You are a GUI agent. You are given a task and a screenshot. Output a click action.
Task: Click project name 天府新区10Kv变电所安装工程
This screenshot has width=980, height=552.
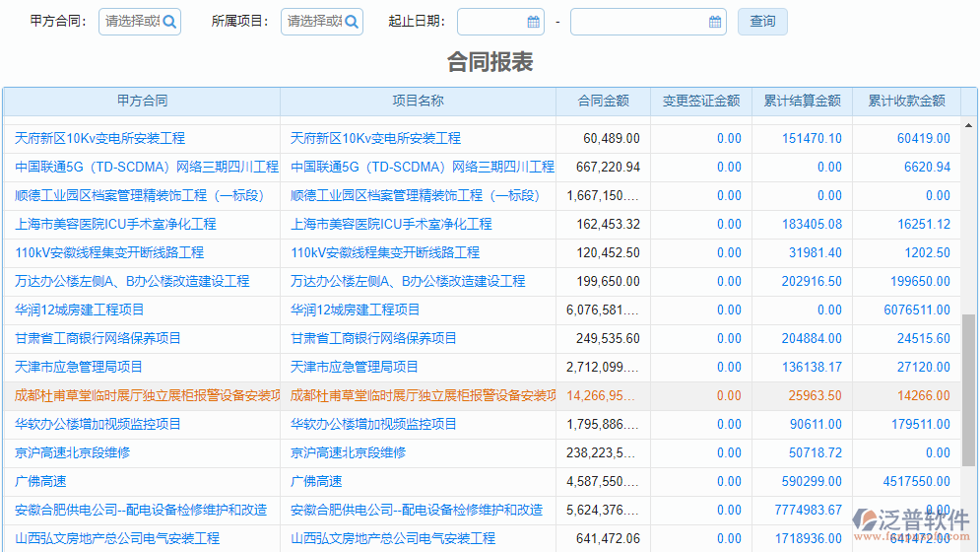[375, 138]
